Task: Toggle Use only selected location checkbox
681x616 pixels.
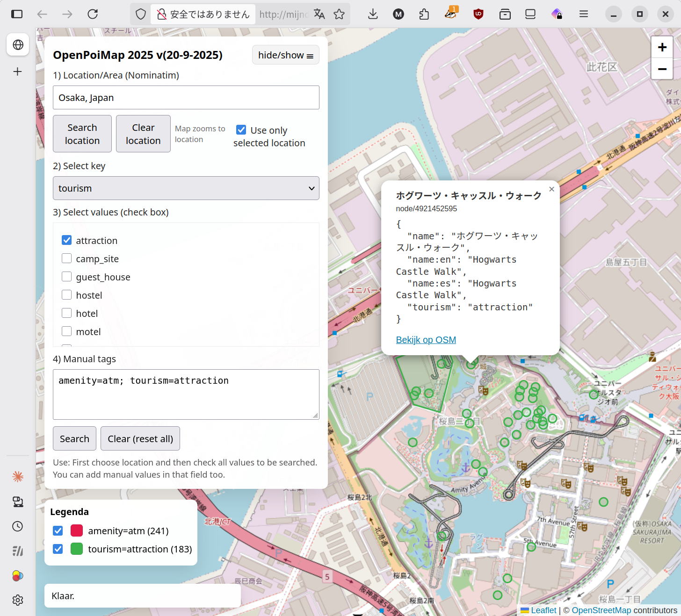Action: tap(241, 130)
